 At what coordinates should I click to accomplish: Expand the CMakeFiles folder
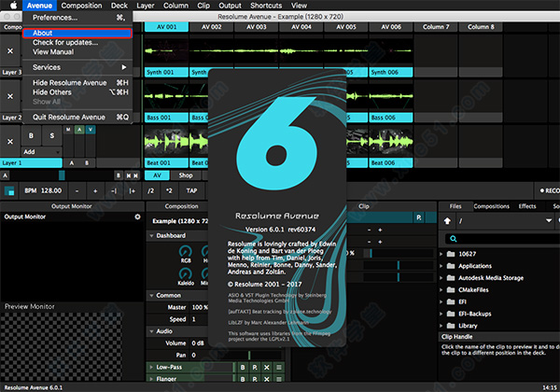point(441,290)
